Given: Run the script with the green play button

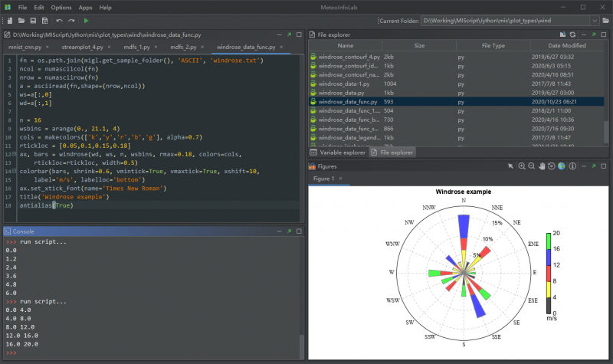Looking at the screenshot, I should point(86,20).
